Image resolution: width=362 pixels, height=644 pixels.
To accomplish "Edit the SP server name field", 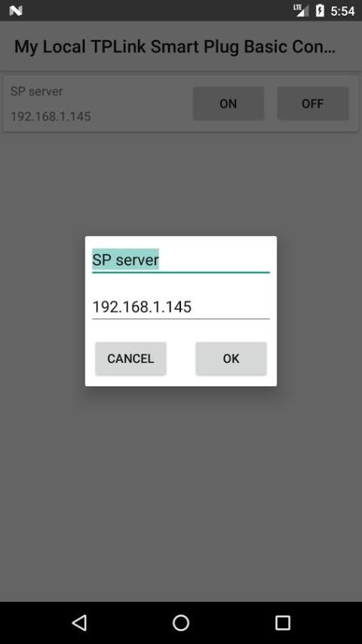I will coord(181,260).
